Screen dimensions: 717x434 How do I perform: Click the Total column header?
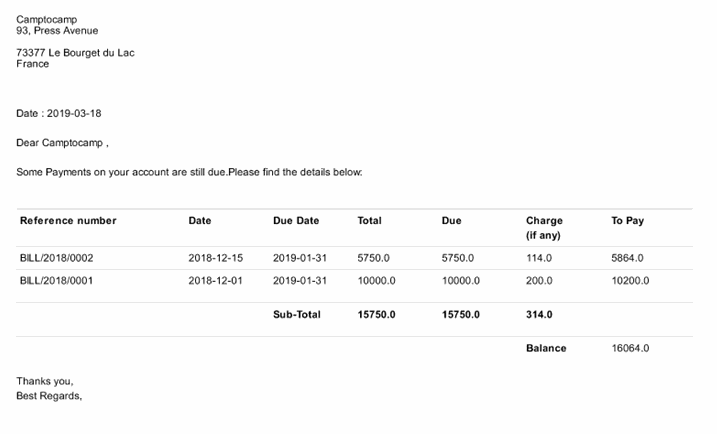(x=370, y=220)
